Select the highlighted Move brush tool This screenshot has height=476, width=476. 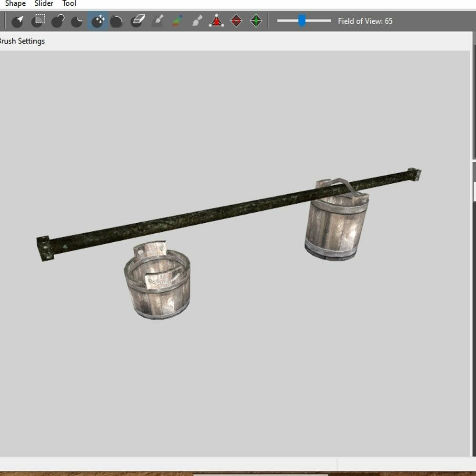pyautogui.click(x=98, y=21)
